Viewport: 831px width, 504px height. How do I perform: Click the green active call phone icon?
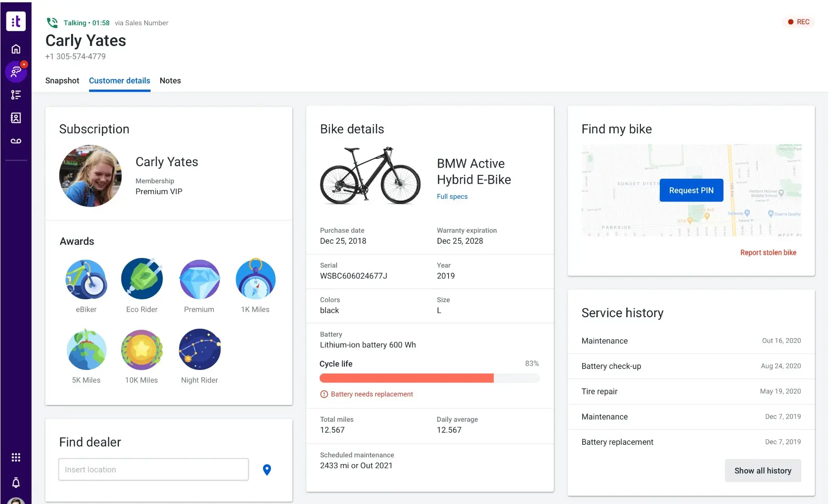(52, 22)
